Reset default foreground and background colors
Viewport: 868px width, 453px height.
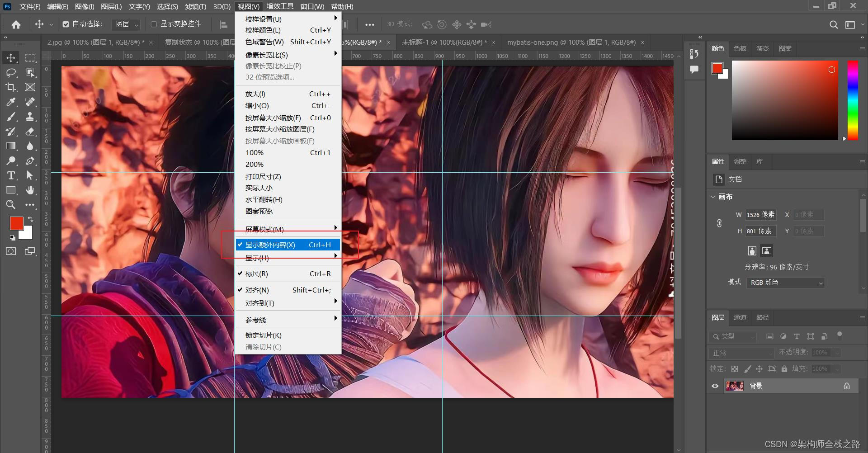(x=12, y=237)
